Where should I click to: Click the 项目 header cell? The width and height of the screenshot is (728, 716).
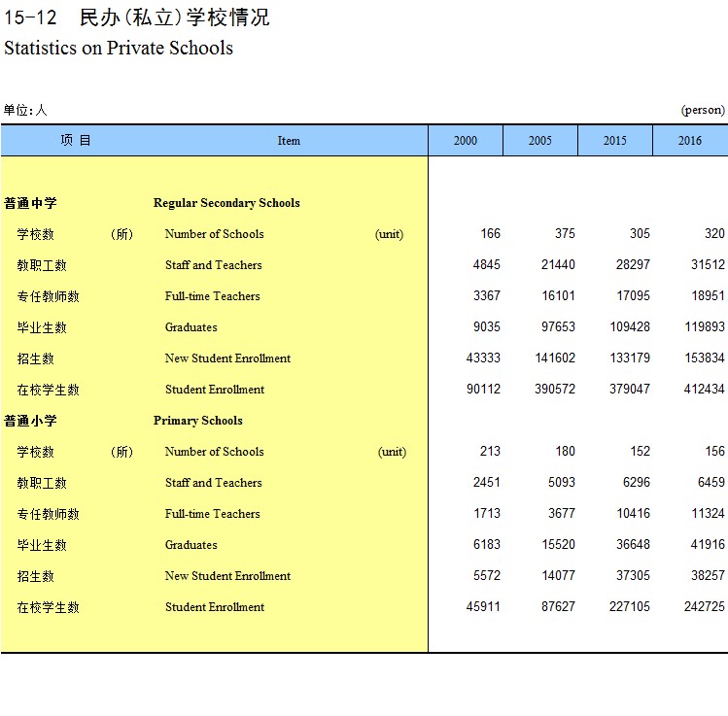click(76, 140)
